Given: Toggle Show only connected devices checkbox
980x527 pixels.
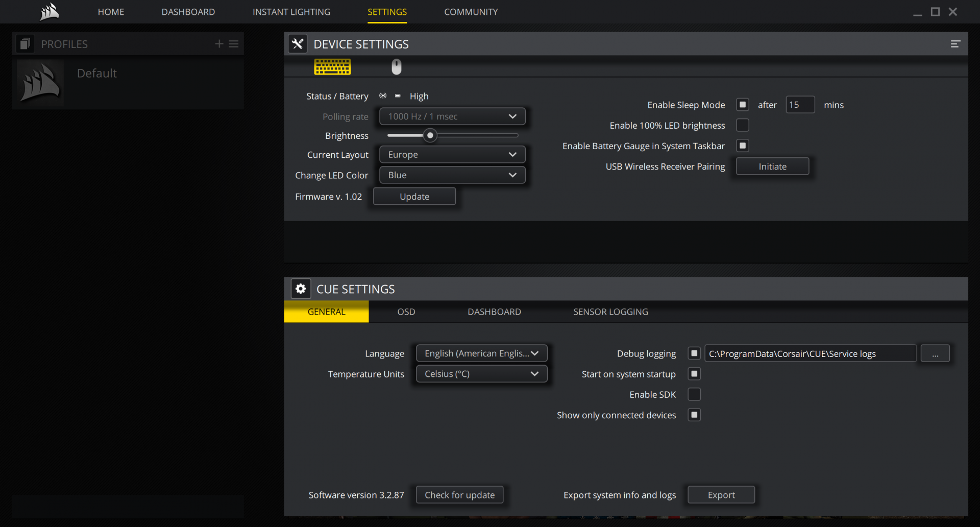Looking at the screenshot, I should point(694,415).
